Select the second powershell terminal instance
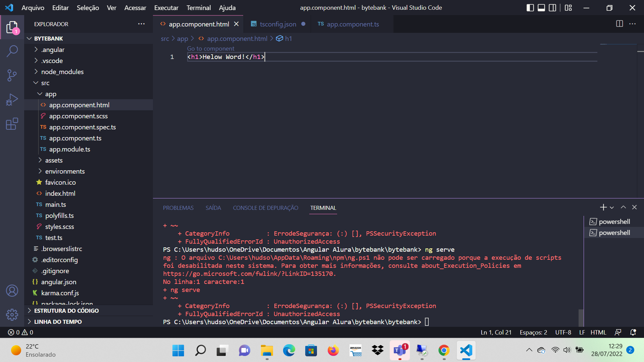644x362 pixels. [614, 233]
